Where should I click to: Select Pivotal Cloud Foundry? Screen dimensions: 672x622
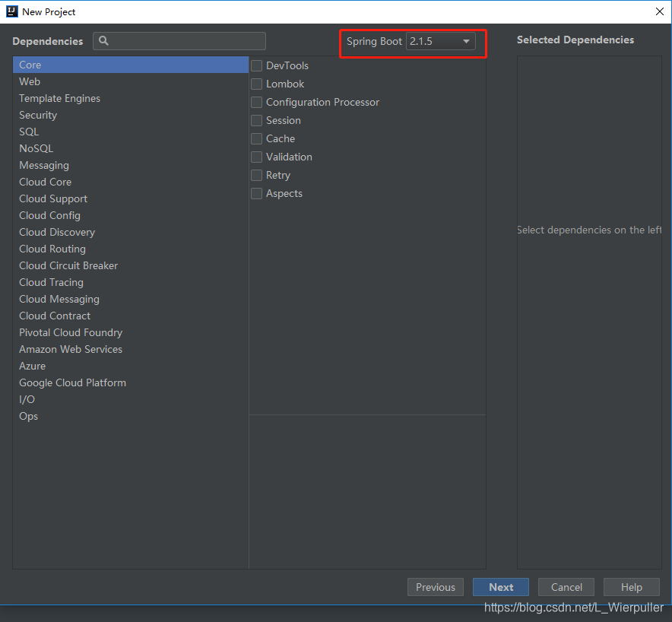click(131, 332)
